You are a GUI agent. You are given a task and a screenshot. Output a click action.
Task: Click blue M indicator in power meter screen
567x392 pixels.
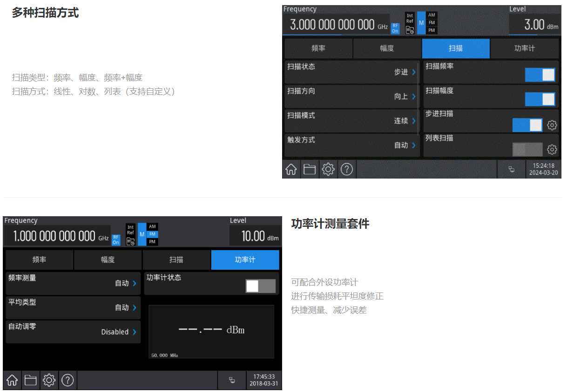[x=142, y=234]
